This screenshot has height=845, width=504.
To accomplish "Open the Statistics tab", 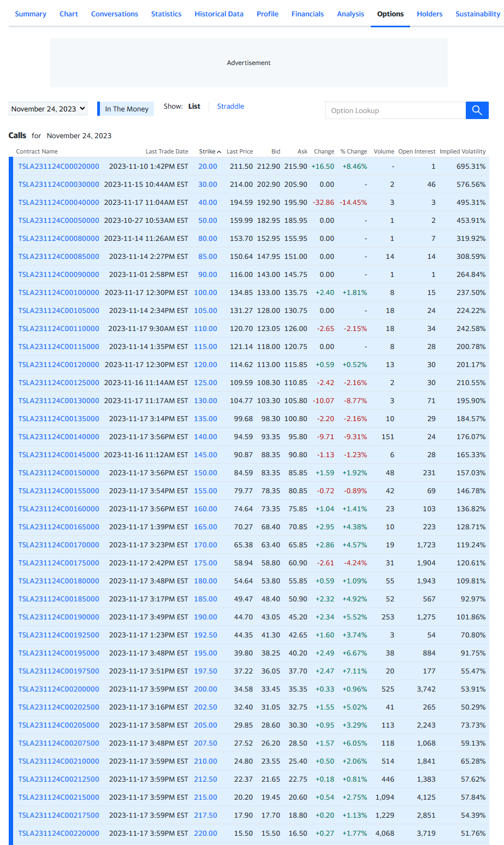I will tap(167, 14).
